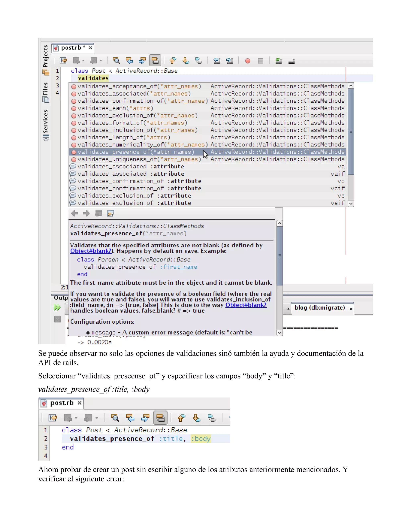Screen dimensions: 411x532
Task: Click the Comment lines icon
Action: pyautogui.click(x=279, y=61)
